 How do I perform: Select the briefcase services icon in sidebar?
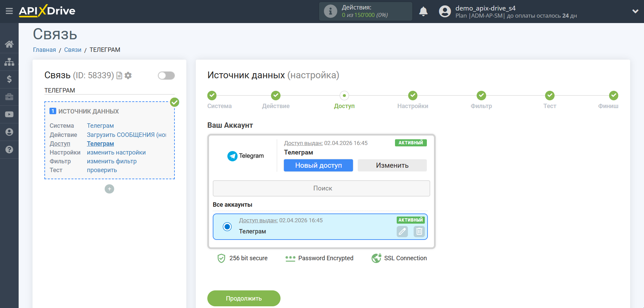9,97
